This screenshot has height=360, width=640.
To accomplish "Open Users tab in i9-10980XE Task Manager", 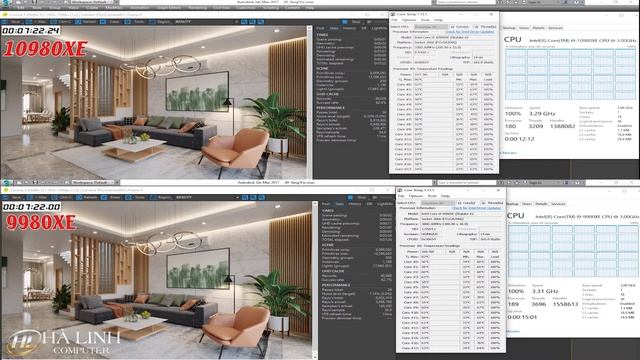I will (x=524, y=28).
